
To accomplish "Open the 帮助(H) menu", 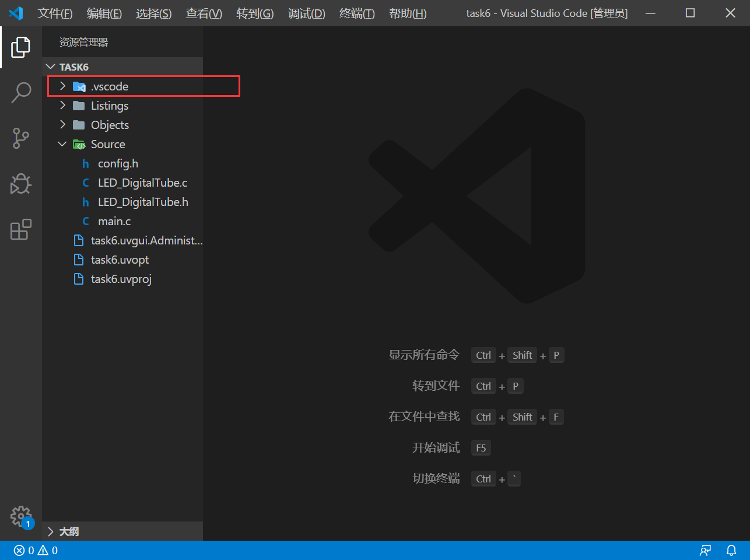I will point(408,13).
